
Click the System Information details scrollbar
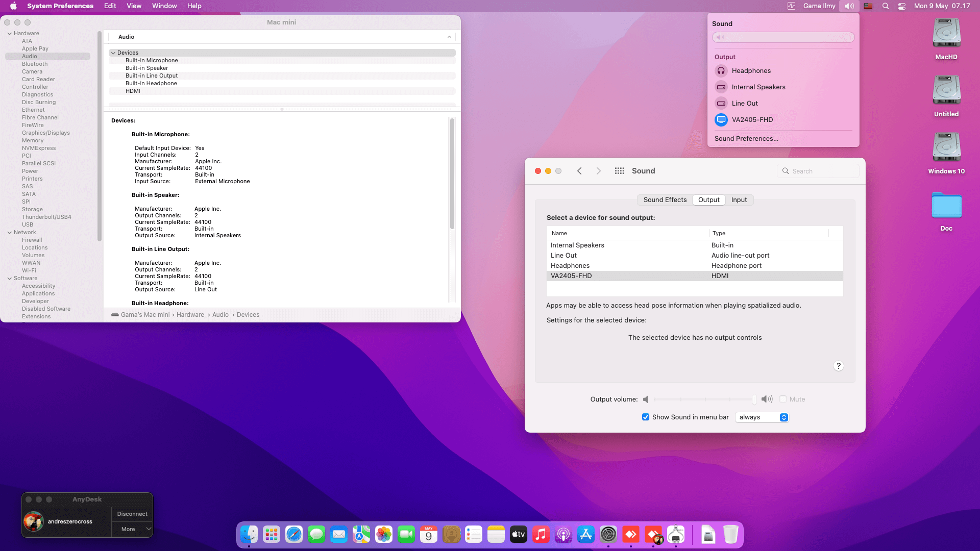point(452,173)
